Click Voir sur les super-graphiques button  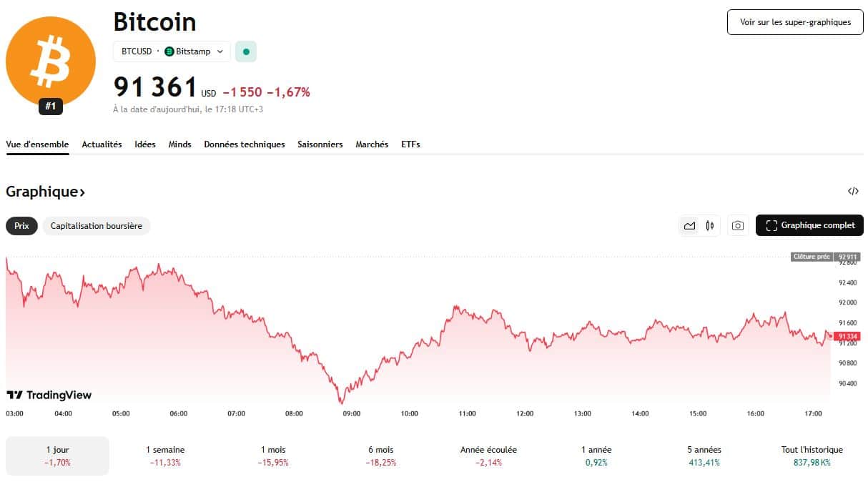click(x=795, y=22)
